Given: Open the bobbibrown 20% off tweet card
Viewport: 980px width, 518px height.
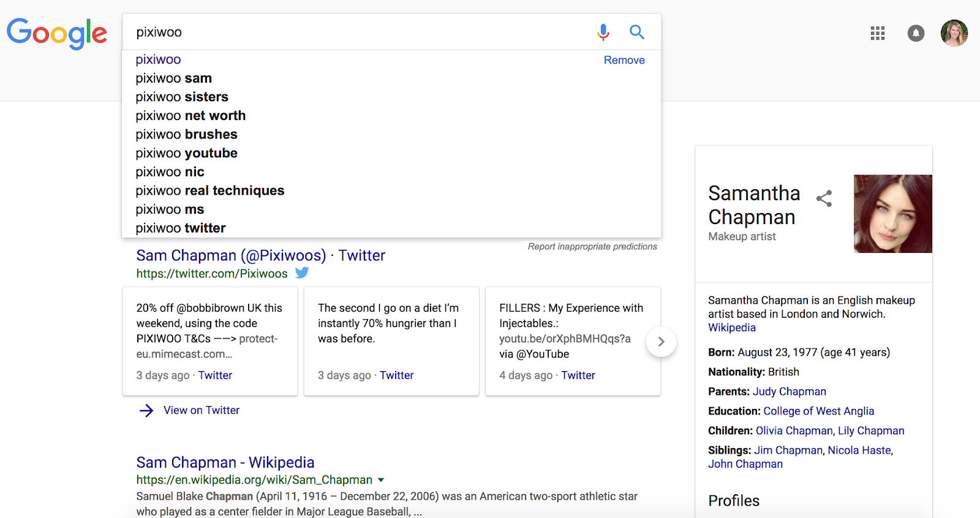Looking at the screenshot, I should tap(210, 341).
